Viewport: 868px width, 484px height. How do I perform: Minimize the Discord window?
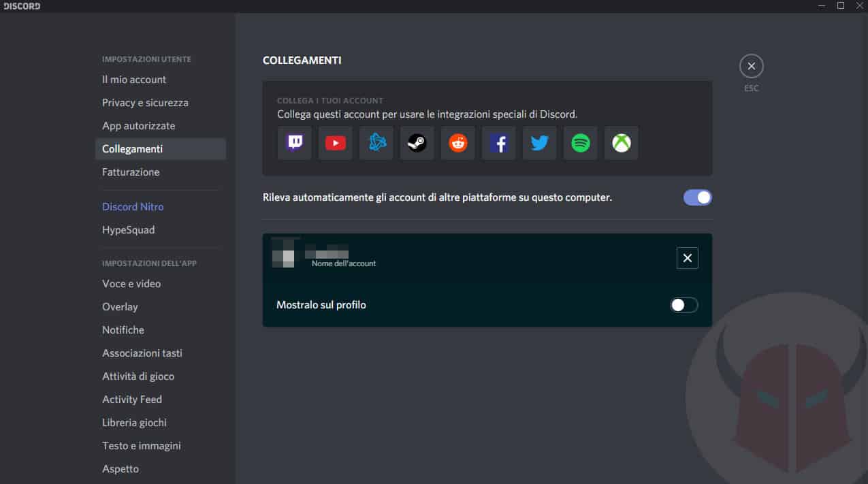822,5
